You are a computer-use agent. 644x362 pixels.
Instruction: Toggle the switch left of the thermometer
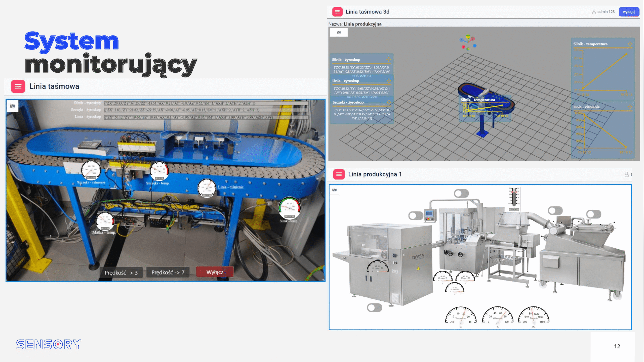(461, 193)
